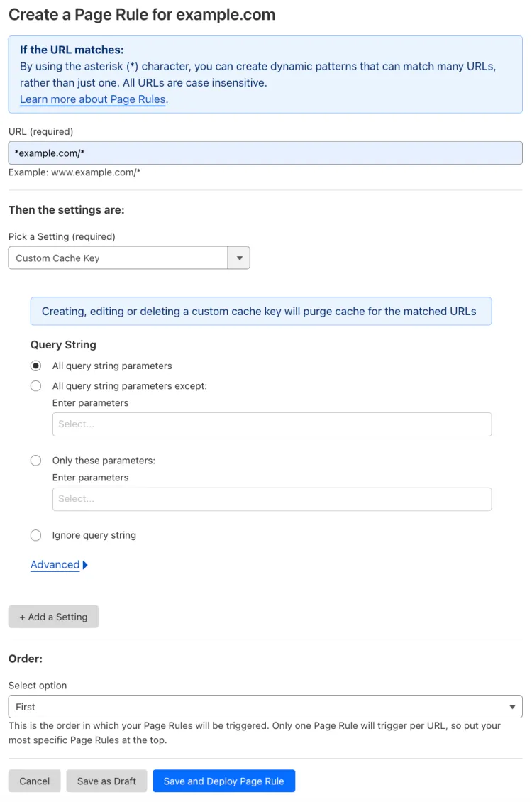The width and height of the screenshot is (532, 802).
Task: Click the Select field under 'Only these parameters:'
Action: (x=272, y=499)
